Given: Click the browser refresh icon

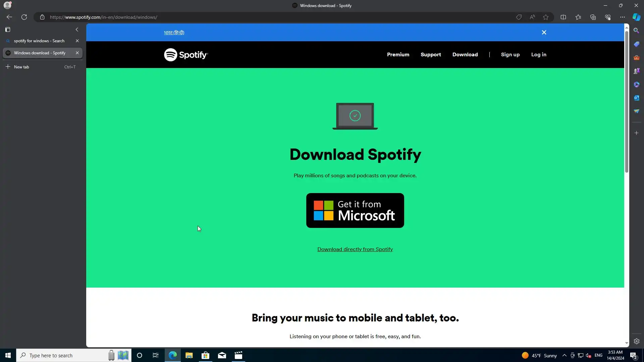Looking at the screenshot, I should point(24,17).
